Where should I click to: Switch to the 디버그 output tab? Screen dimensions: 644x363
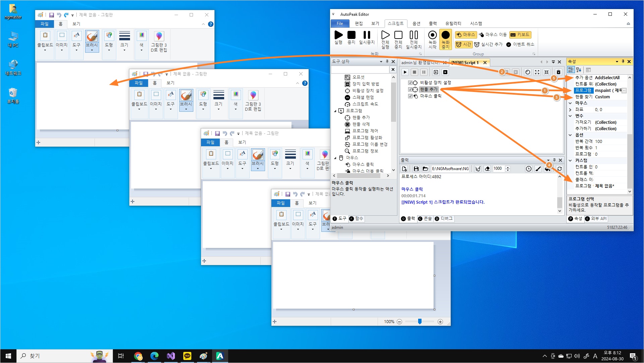(x=444, y=218)
